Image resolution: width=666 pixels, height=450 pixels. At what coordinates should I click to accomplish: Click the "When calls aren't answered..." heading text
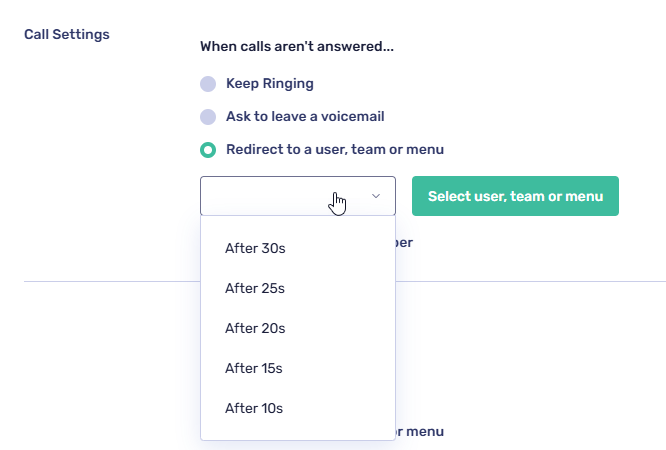297,46
